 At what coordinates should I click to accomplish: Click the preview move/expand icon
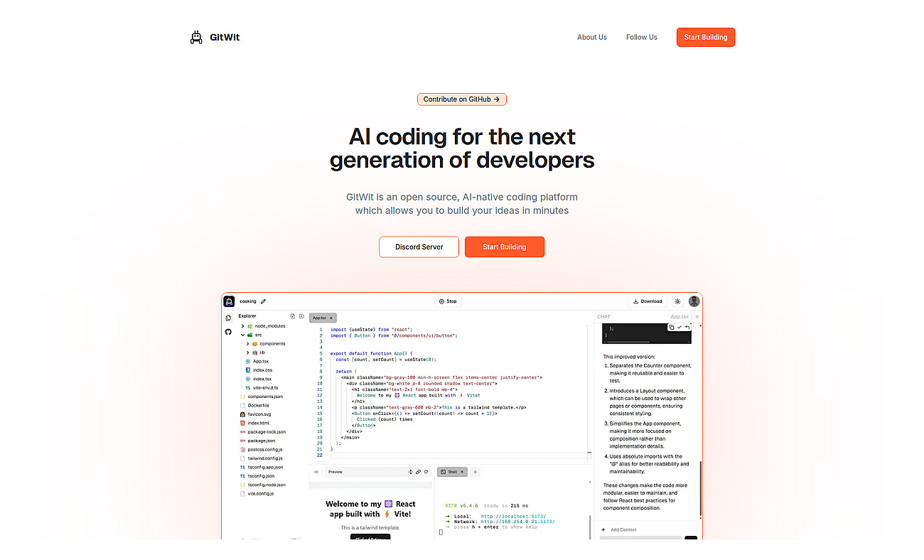(410, 472)
